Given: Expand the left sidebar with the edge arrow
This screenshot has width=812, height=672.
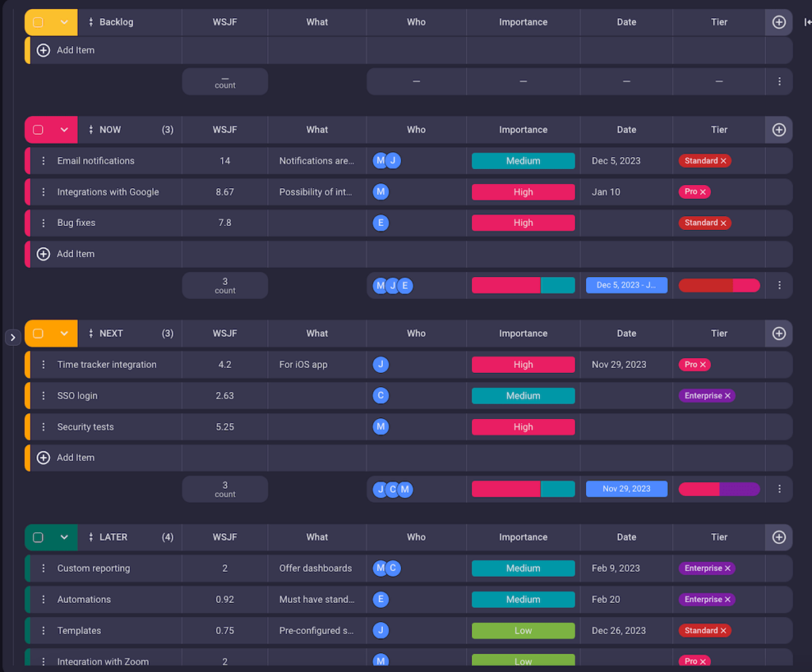Looking at the screenshot, I should 13,336.
